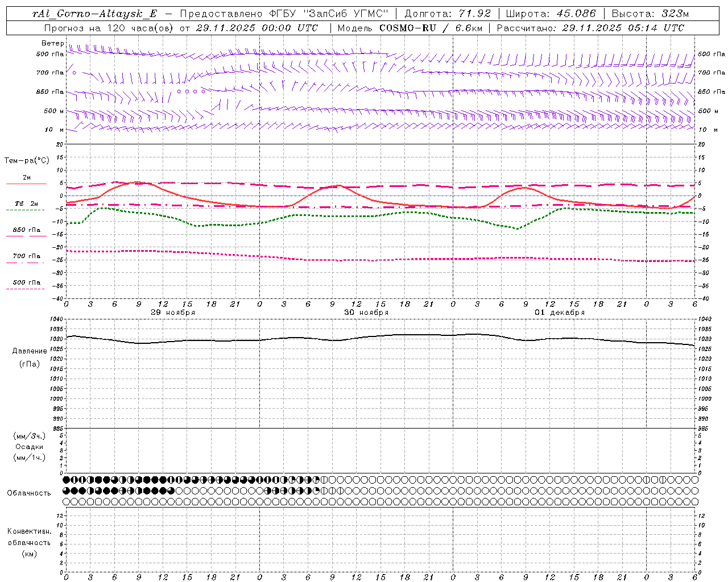Select the Облачность cloud cover label

[x=29, y=493]
